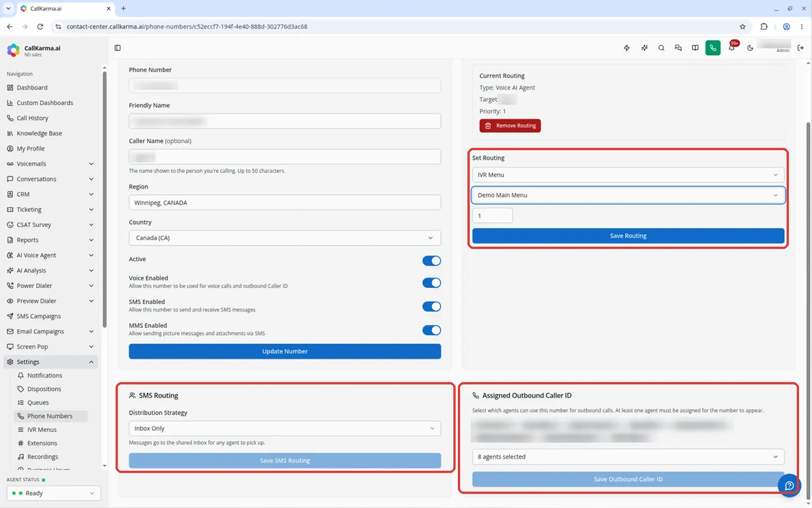The width and height of the screenshot is (812, 508).
Task: Turn off the SMS Enabled switch
Action: point(431,306)
